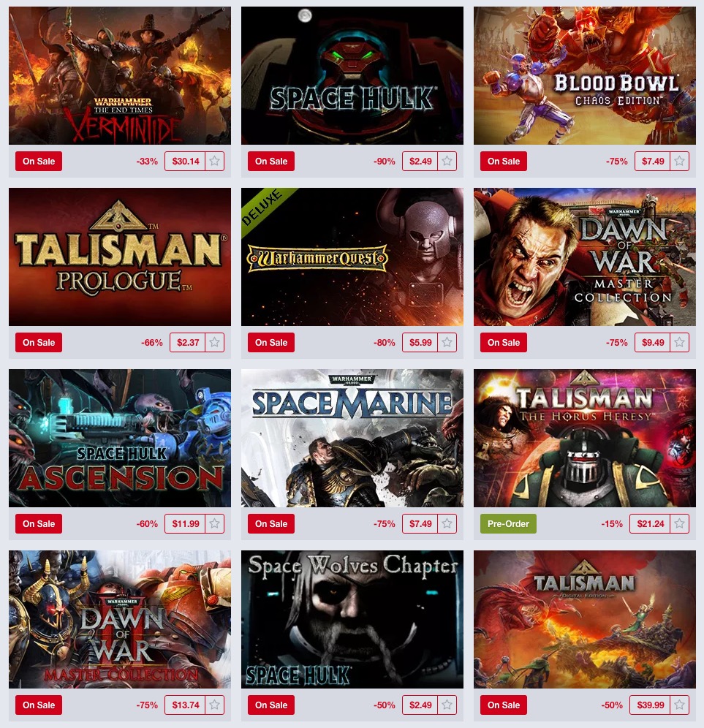Star Space Hulk Ascension for wishlist
The image size is (704, 728).
tap(214, 524)
